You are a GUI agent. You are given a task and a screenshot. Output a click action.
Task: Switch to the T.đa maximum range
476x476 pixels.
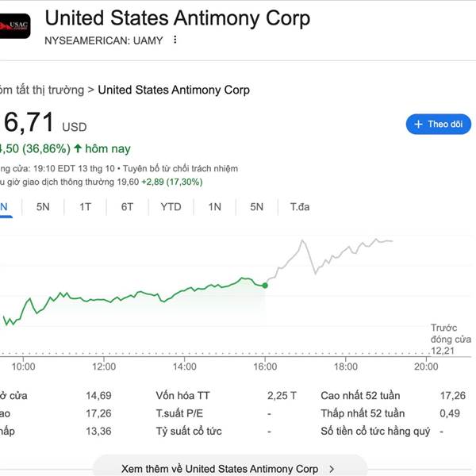click(299, 207)
